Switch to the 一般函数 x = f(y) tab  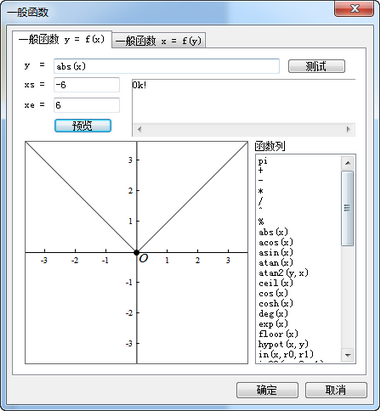159,41
